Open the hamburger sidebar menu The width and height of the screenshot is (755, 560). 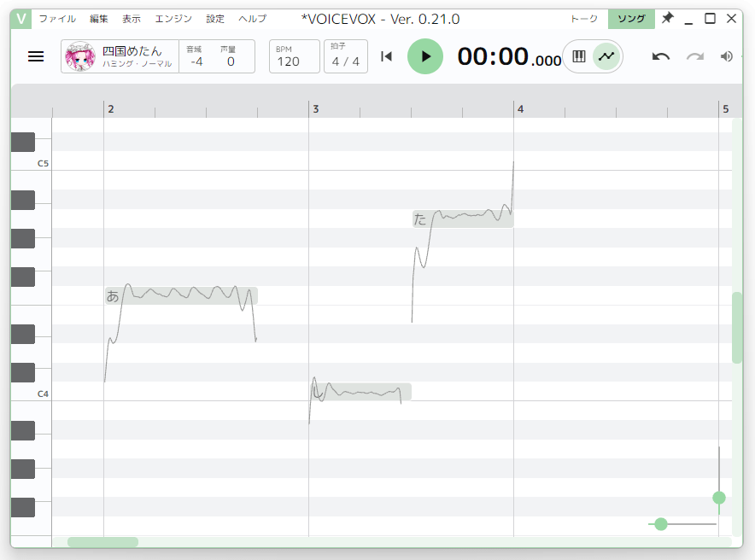tap(36, 57)
